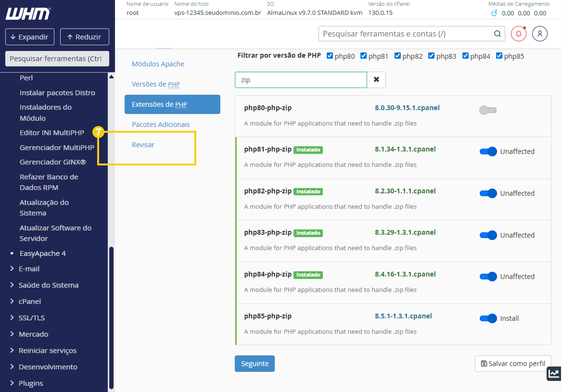
Task: Enable the php80-php-zip switch
Action: point(488,110)
